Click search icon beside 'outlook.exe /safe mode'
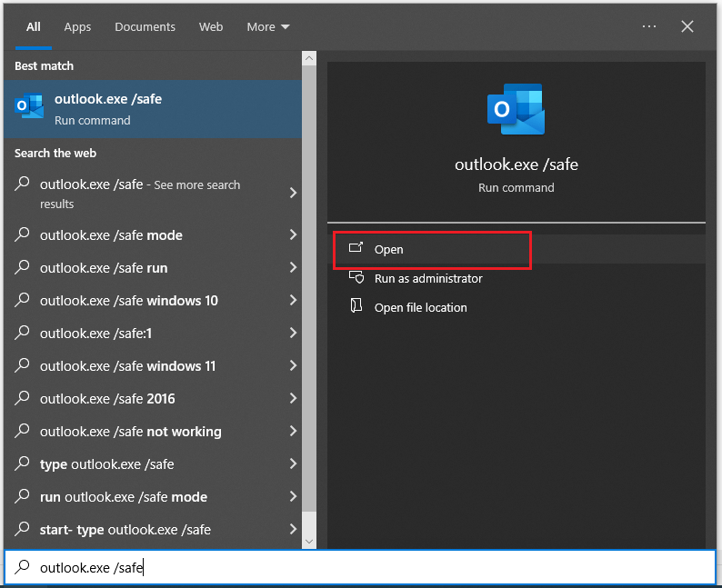 23,234
